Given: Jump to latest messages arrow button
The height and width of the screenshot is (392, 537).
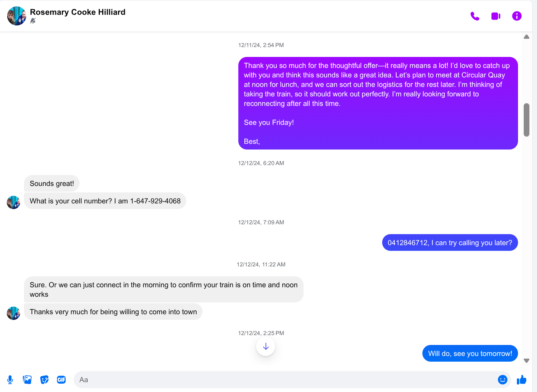Looking at the screenshot, I should 266,346.
